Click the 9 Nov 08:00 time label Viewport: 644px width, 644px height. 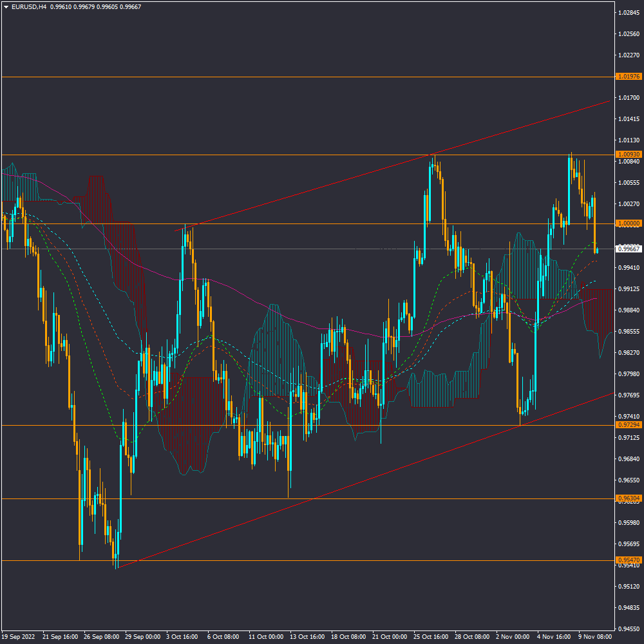point(594,636)
